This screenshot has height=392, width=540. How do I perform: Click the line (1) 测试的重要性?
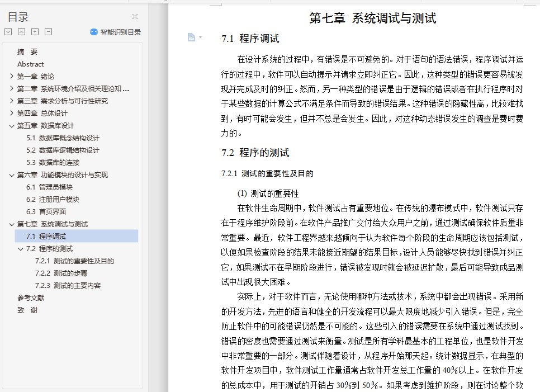(268, 193)
